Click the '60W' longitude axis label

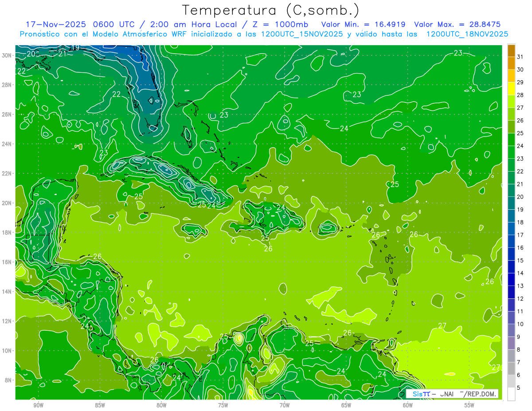[x=408, y=405]
